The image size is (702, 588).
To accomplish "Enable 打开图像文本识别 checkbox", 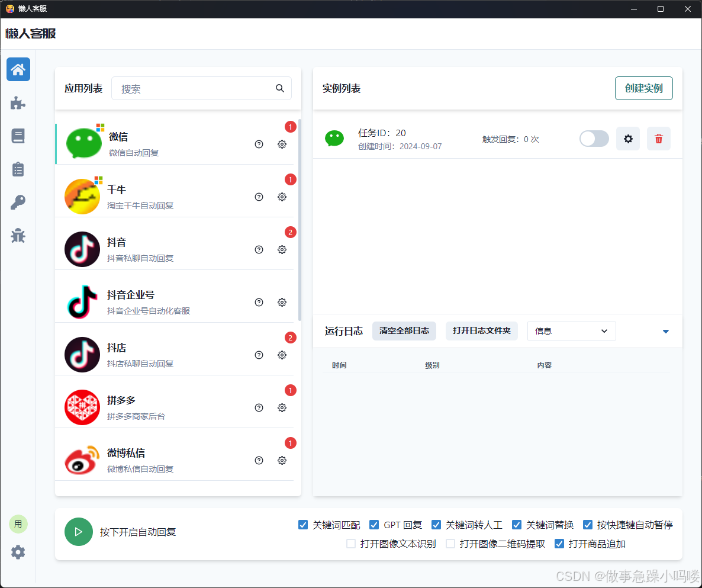I will pyautogui.click(x=351, y=544).
